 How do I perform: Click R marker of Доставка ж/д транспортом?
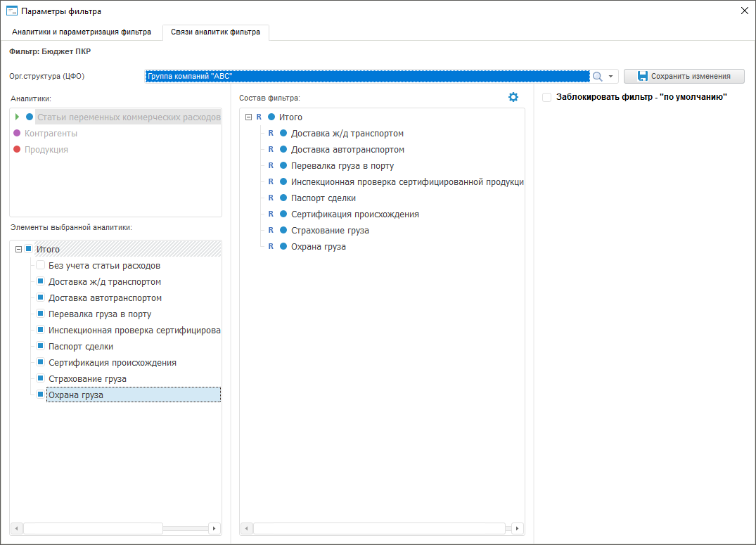[x=271, y=133]
